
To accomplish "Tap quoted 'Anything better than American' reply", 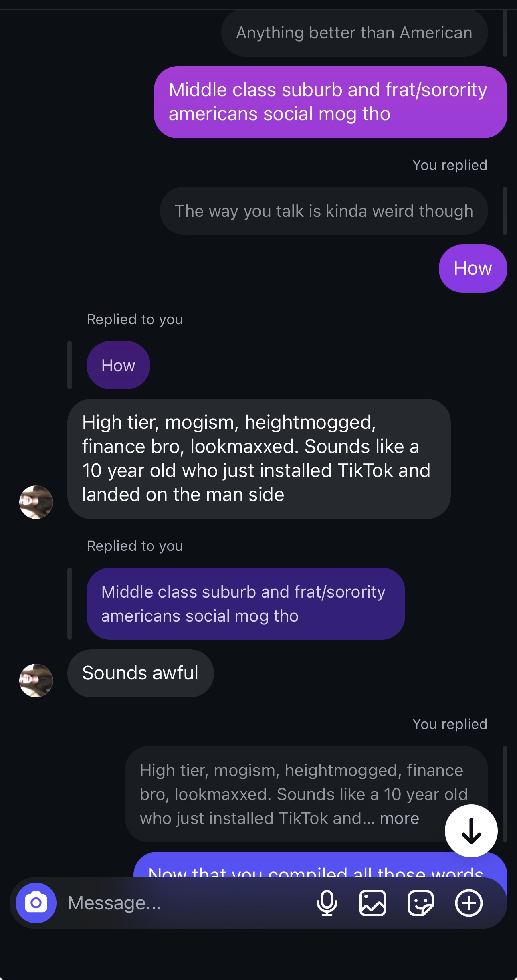I will [354, 33].
